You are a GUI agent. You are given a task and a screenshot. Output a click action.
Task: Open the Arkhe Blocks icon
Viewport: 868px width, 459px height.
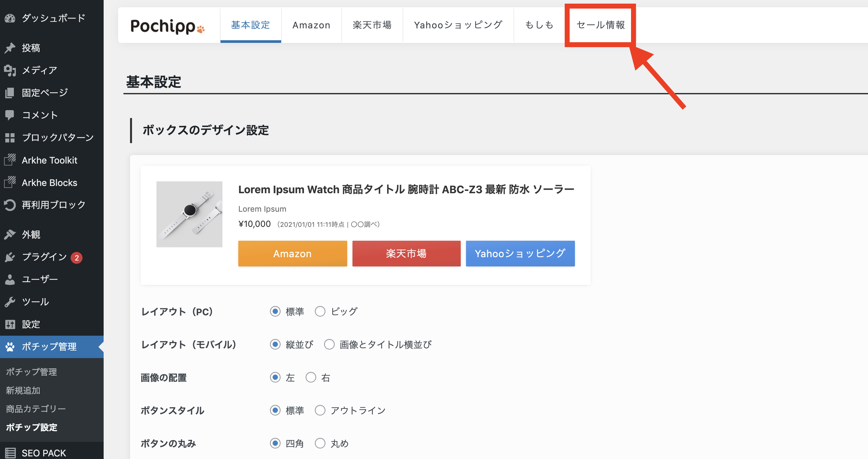point(10,183)
